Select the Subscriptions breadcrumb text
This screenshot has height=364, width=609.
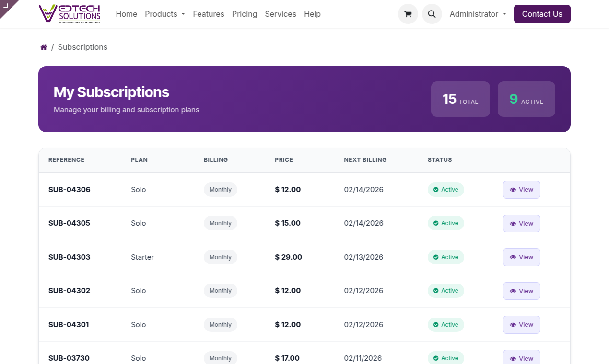(82, 47)
